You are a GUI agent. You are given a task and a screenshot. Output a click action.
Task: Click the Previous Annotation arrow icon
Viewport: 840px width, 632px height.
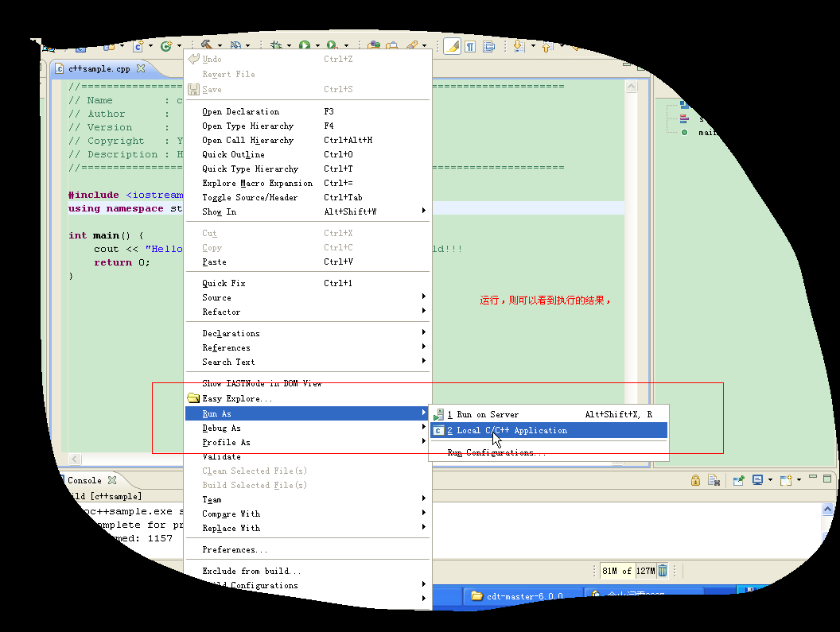(x=546, y=47)
